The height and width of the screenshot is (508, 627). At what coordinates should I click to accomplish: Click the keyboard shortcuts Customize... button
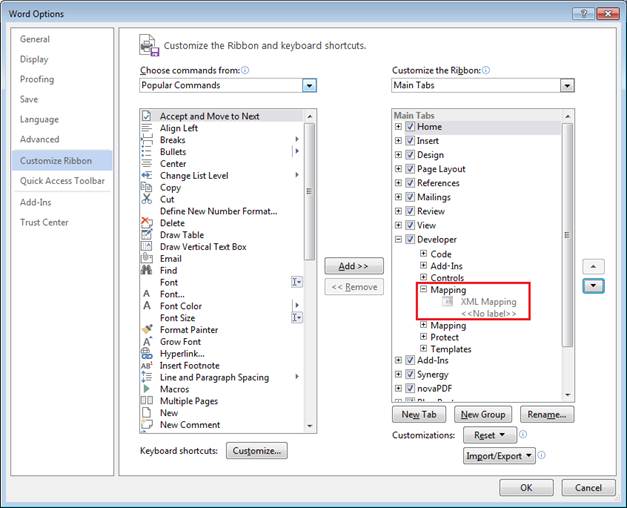(257, 451)
